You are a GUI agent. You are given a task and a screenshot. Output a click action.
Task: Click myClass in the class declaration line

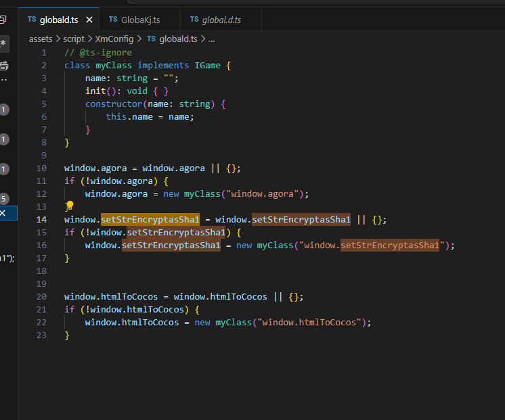[114, 66]
